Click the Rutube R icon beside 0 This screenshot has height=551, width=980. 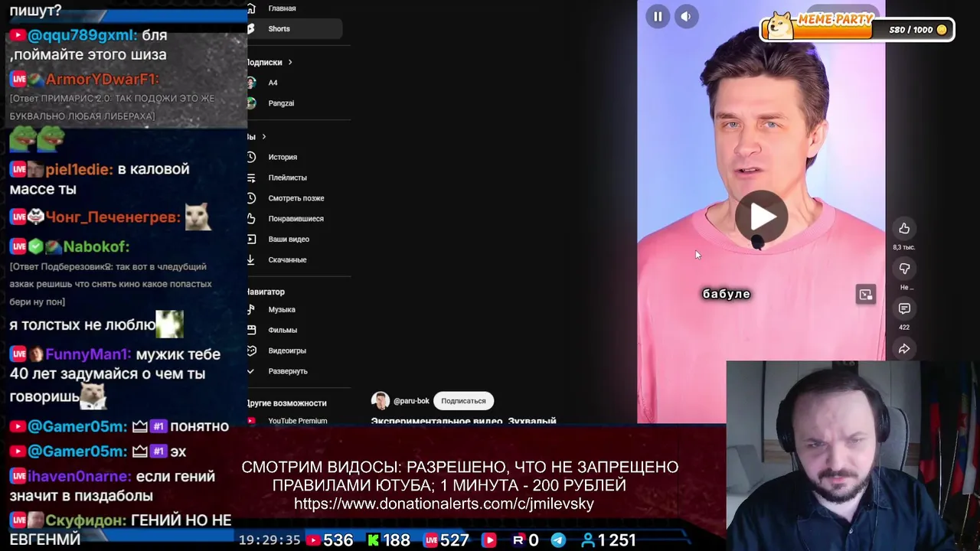click(x=518, y=540)
